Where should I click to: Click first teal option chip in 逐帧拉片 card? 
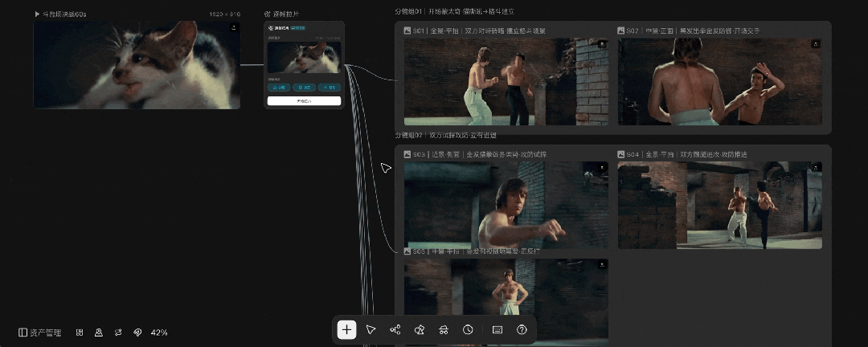click(279, 87)
